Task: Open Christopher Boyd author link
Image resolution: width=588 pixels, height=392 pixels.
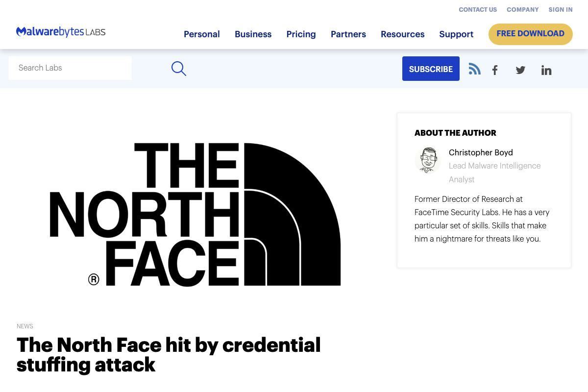Action: (x=481, y=152)
